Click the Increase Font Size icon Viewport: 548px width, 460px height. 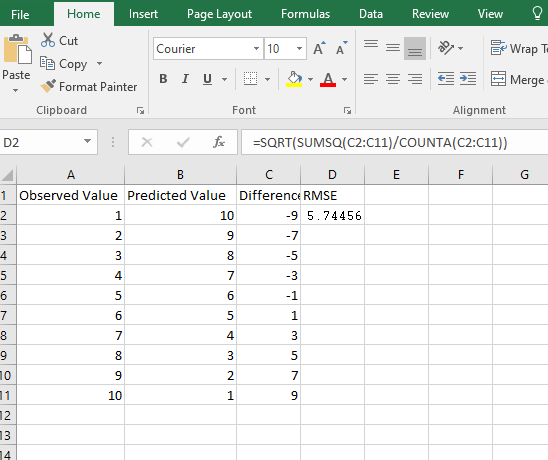319,48
